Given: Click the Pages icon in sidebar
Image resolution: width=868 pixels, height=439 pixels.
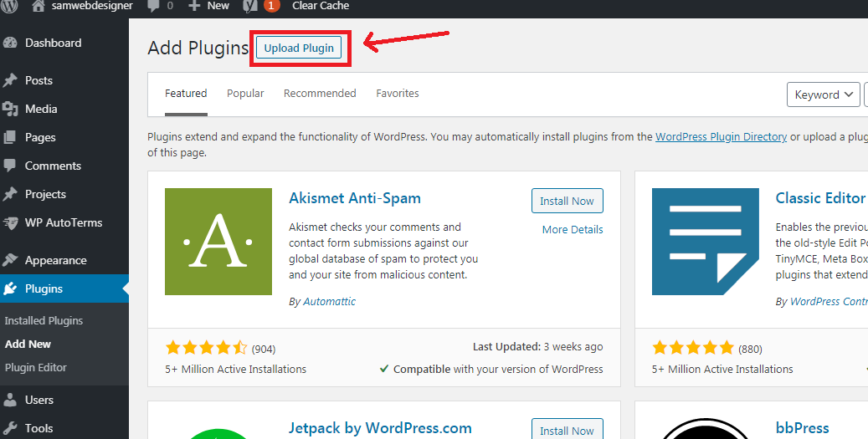Looking at the screenshot, I should point(9,138).
